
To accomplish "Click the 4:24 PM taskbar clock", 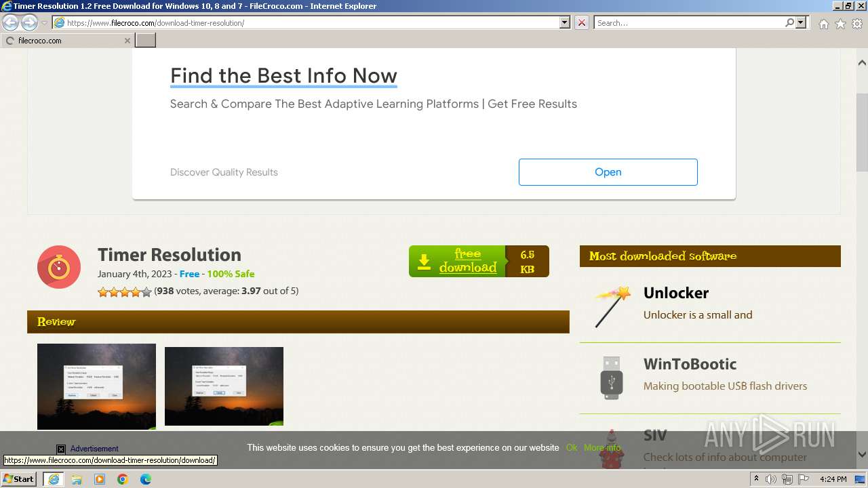I will click(x=833, y=479).
